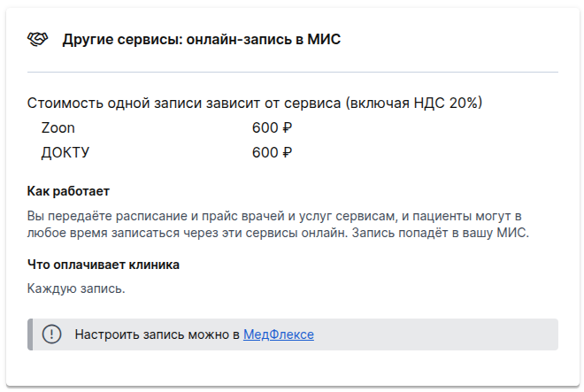Click the text Запись попадёт в вашу МИС
This screenshot has width=584, height=392.
point(441,233)
